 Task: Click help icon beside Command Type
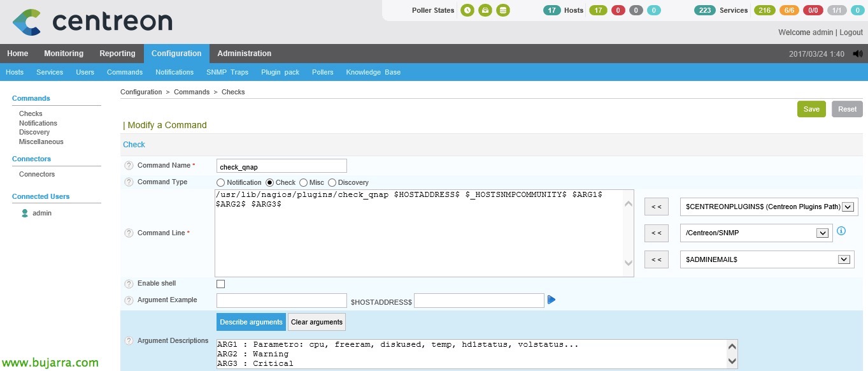[129, 182]
